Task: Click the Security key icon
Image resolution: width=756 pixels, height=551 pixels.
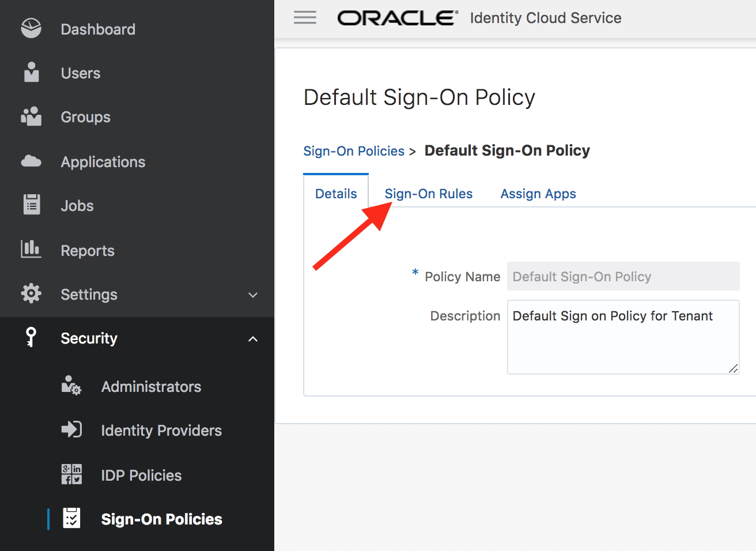Action: click(31, 337)
